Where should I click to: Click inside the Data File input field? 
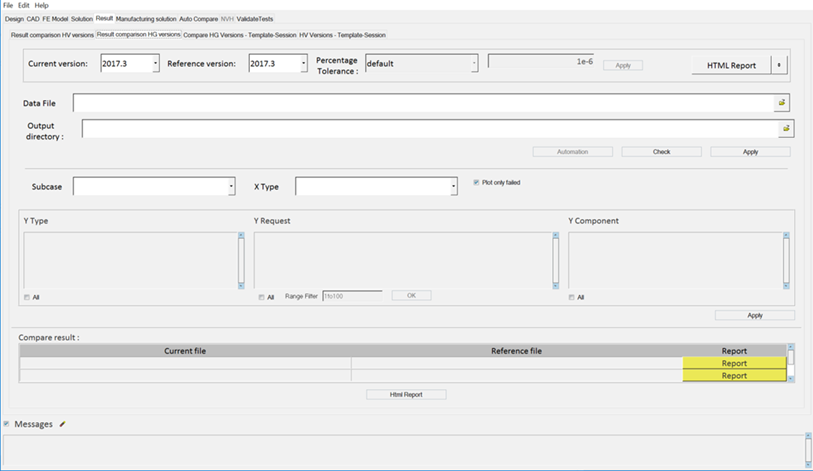[420, 103]
